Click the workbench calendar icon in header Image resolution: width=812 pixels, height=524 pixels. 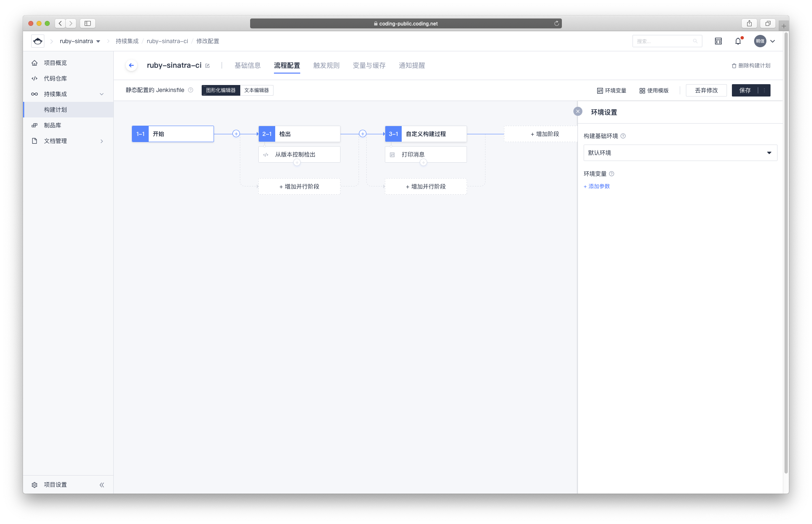pos(718,41)
